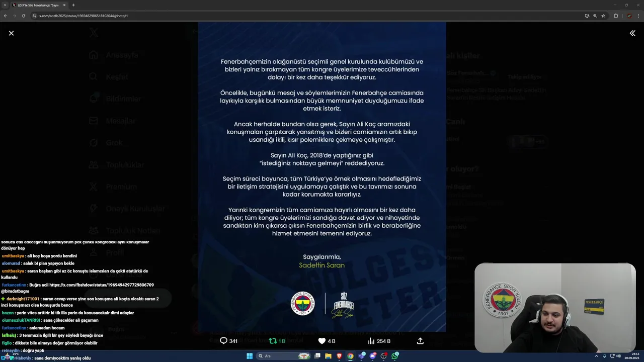Click the microphone tray icon
The width and height of the screenshot is (644, 362).
[x=604, y=356]
